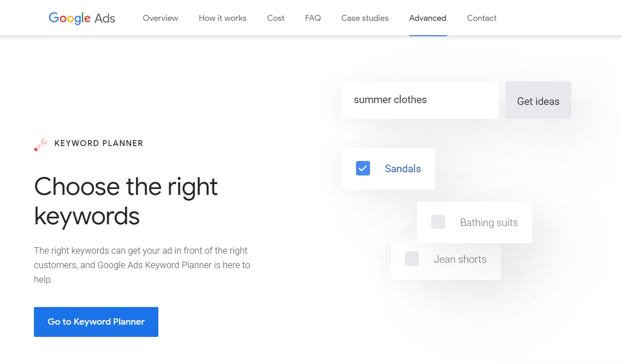Click the Choose the right keywords headline

(126, 201)
